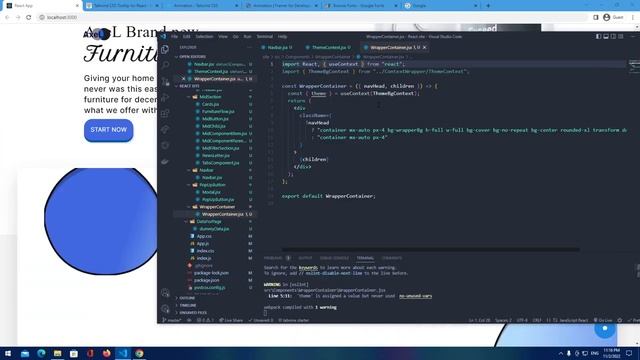
Task: Click the Chrome reload button
Action: 29,17
